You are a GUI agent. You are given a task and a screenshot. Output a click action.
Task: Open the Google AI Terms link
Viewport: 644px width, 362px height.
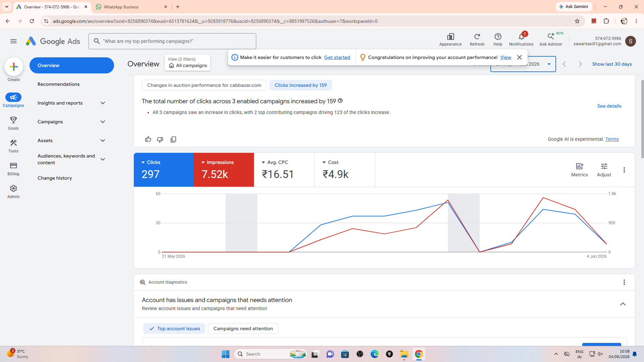612,139
